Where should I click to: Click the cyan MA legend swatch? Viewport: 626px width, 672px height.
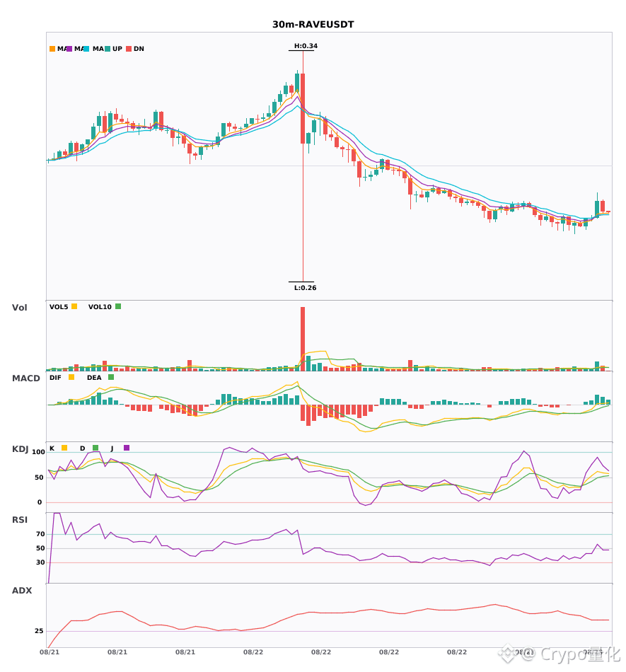coord(86,49)
